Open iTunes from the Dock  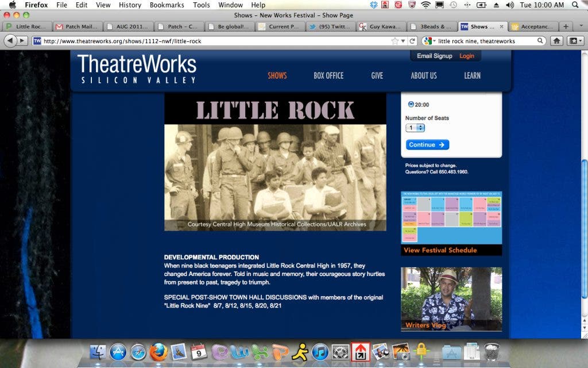click(x=320, y=352)
